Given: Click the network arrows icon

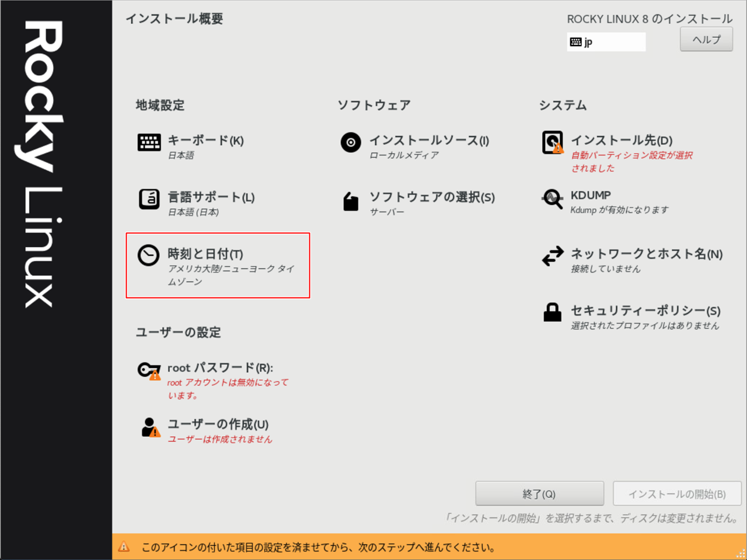Looking at the screenshot, I should 552,256.
